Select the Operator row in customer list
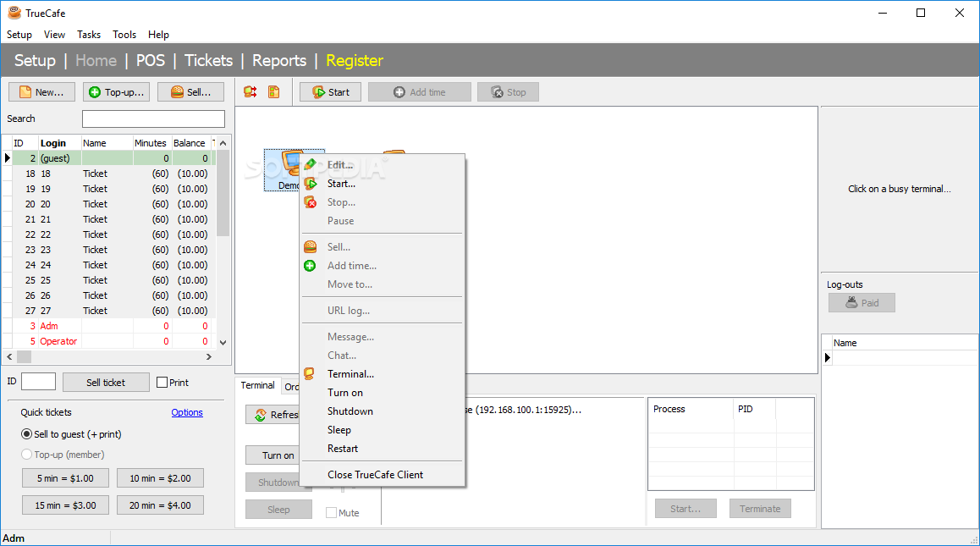 pyautogui.click(x=111, y=341)
